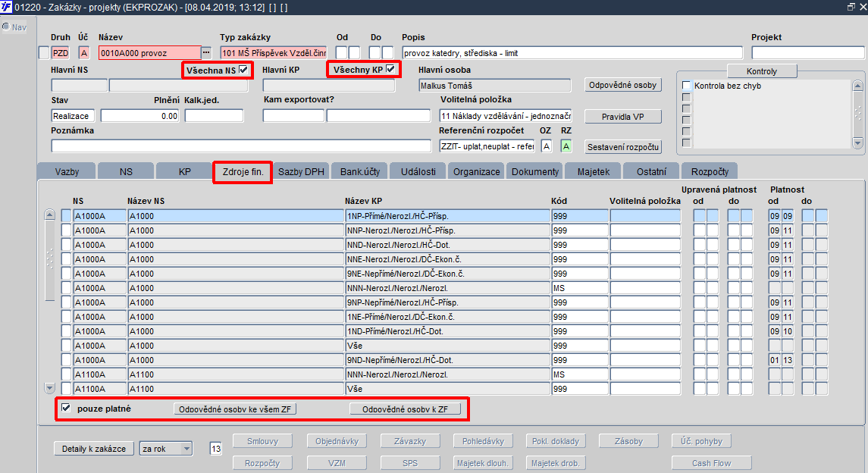Switch to the Sazby DPH tab

click(301, 171)
